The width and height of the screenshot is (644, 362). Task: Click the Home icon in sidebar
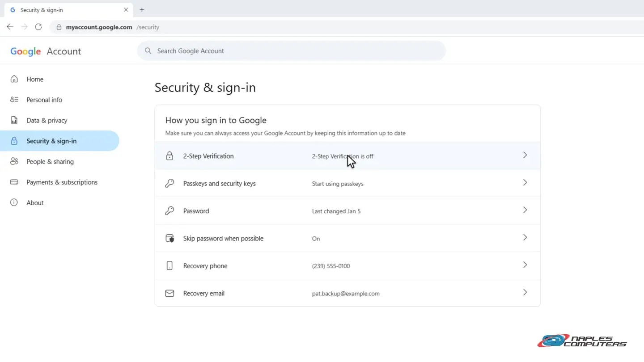(x=14, y=79)
